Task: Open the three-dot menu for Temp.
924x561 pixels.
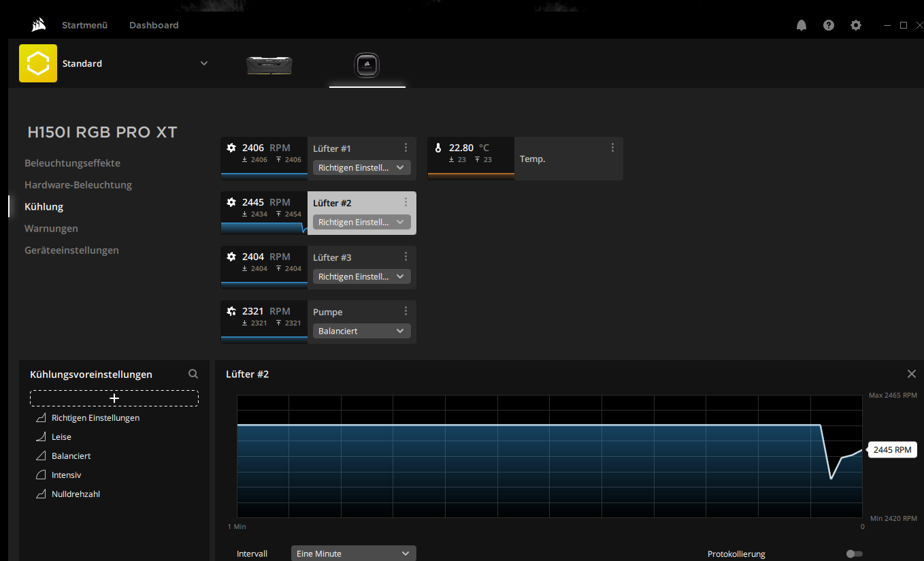Action: point(612,148)
